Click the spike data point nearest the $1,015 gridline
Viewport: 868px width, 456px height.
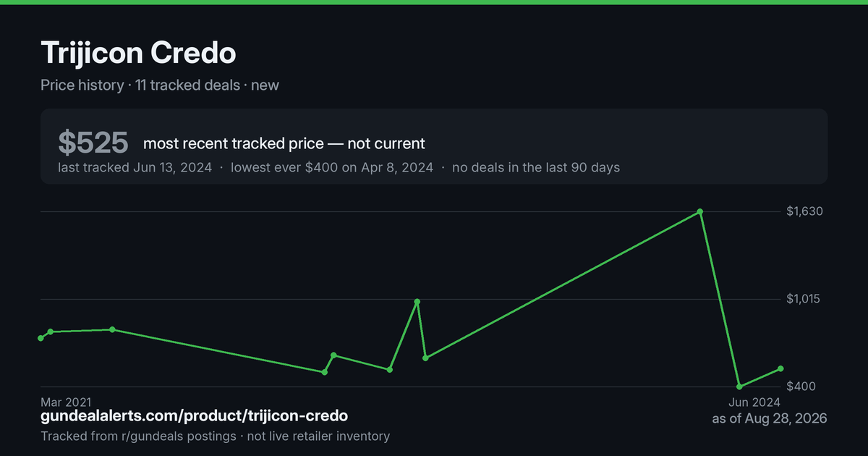tap(417, 301)
